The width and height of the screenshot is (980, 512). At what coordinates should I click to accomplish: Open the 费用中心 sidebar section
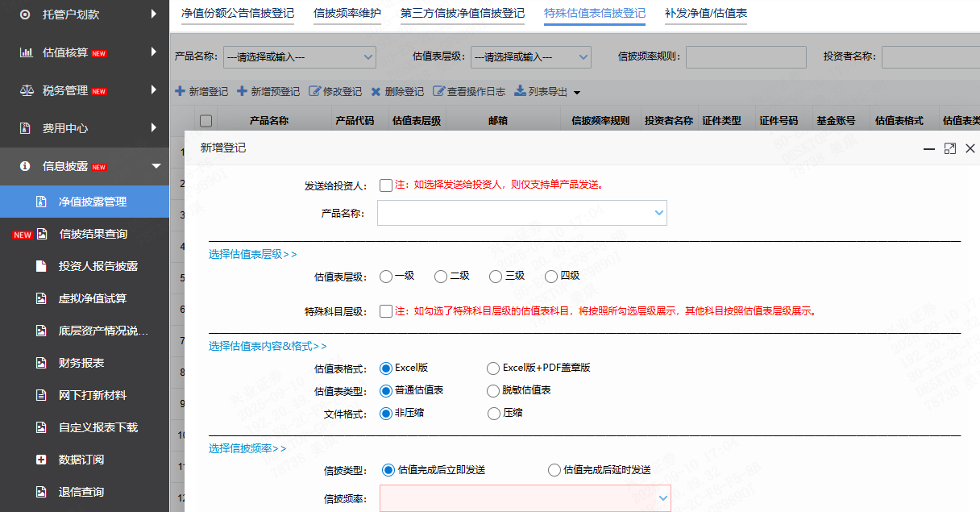pyautogui.click(x=73, y=128)
